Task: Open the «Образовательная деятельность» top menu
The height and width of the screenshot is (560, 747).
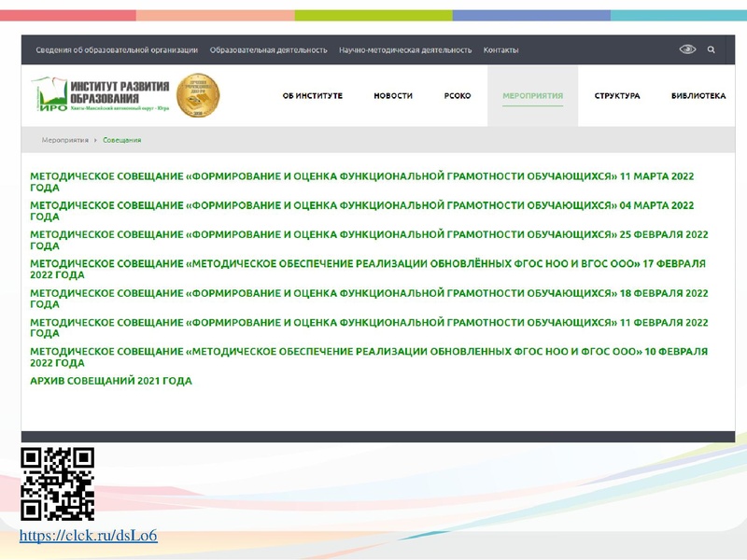Action: [268, 50]
